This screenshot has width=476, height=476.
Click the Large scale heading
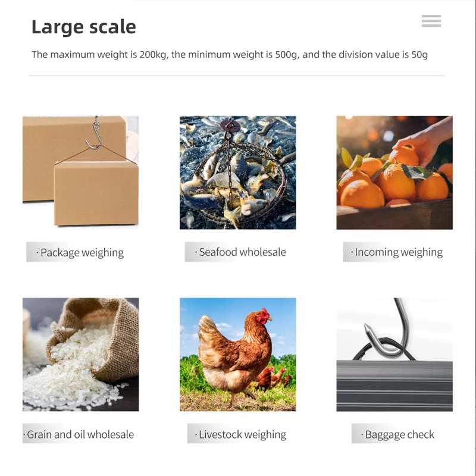click(84, 27)
